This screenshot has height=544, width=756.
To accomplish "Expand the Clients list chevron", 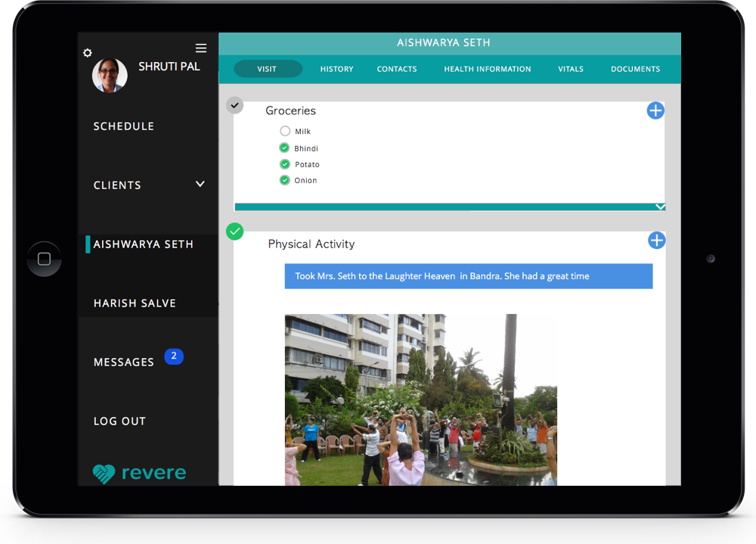I will point(200,184).
